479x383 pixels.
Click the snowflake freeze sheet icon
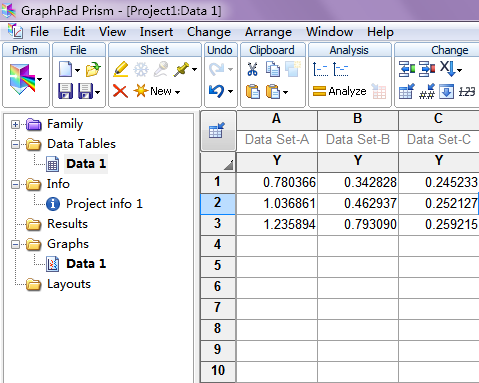141,69
